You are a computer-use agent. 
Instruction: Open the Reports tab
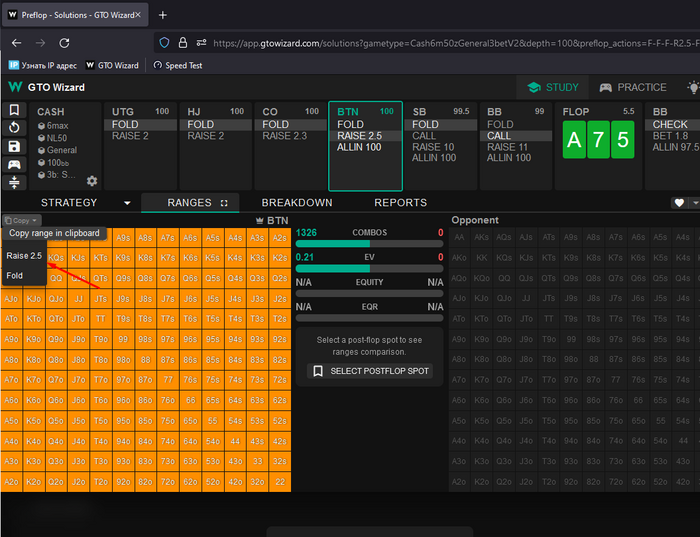(400, 203)
